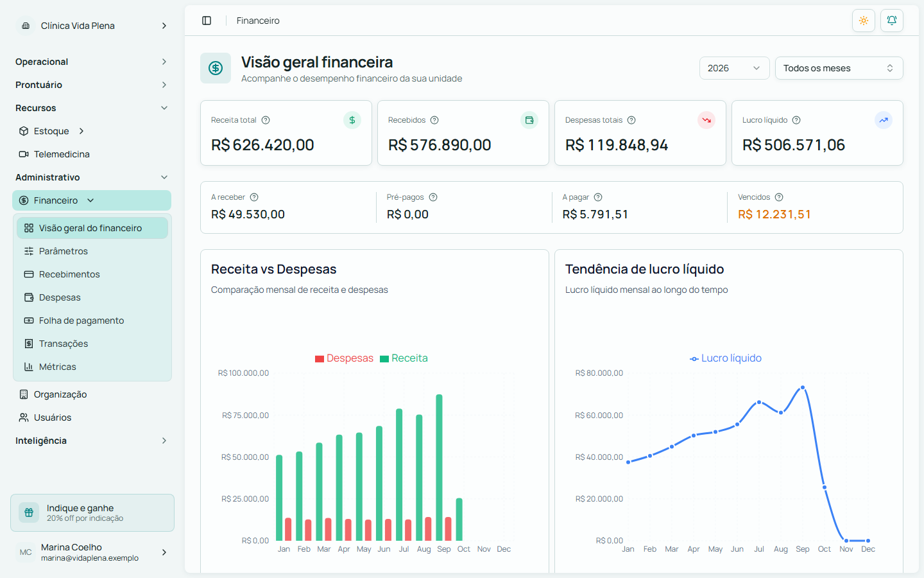
Task: Expand the Inteligência section
Action: point(92,441)
